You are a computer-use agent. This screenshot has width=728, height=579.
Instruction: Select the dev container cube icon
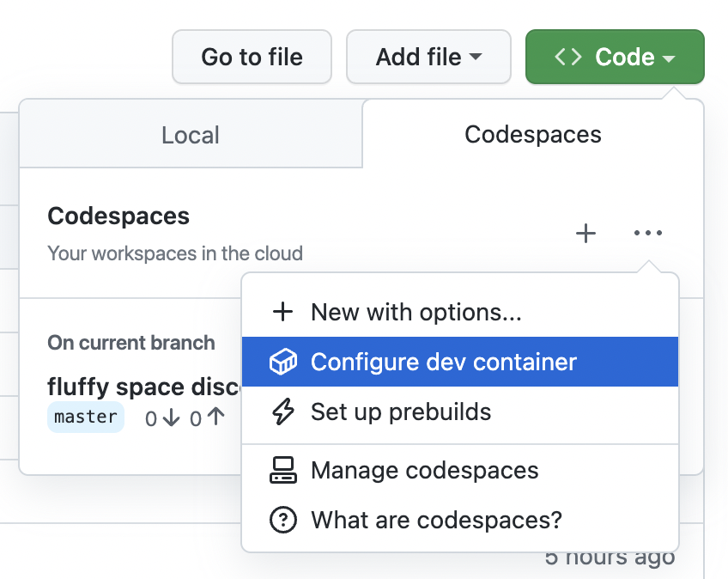283,362
